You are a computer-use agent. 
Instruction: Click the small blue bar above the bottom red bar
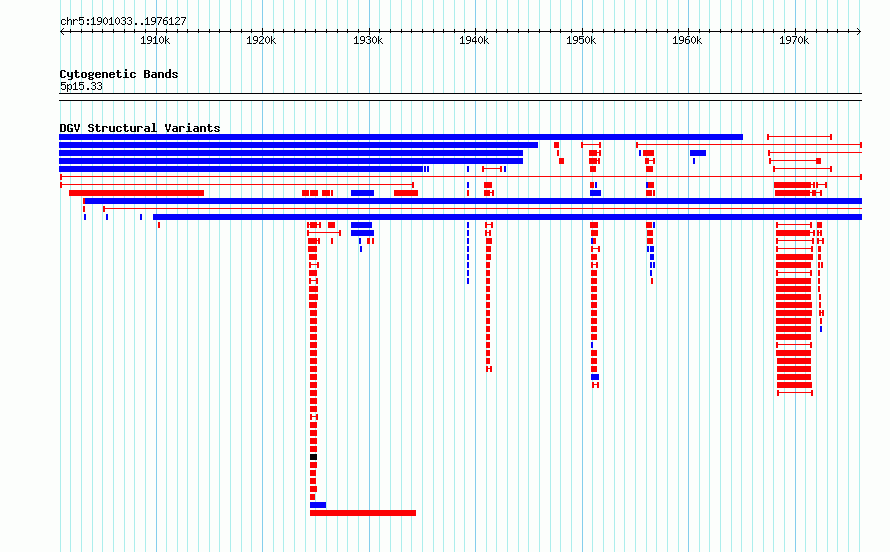pos(318,505)
